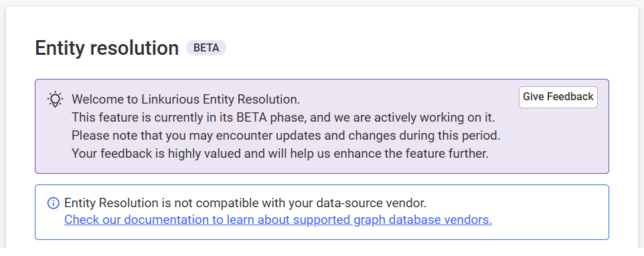Click empty area inside the blue info box
This screenshot has width=644, height=256.
coord(546,213)
